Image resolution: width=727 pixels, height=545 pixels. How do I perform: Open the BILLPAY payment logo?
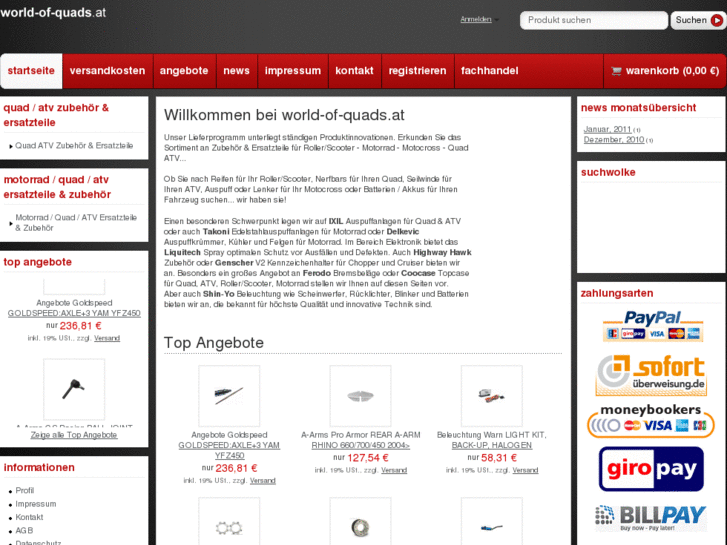[x=651, y=518]
